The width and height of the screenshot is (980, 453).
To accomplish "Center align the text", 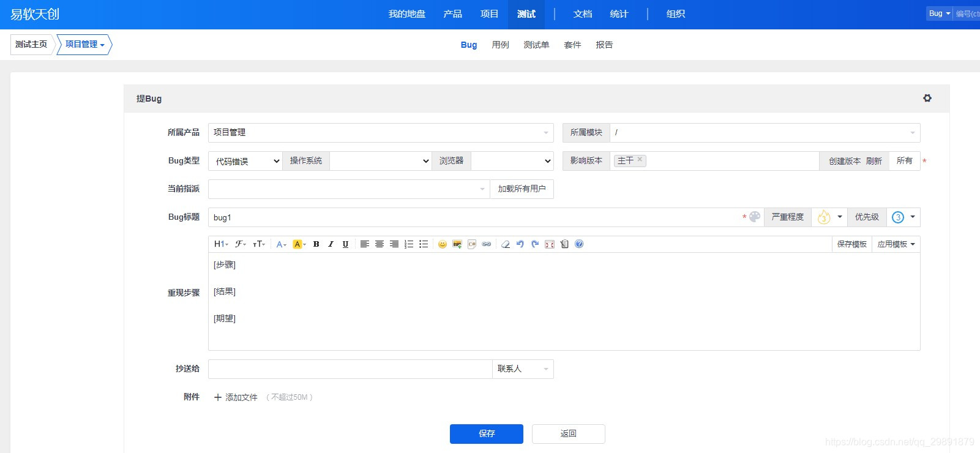I will coord(379,244).
